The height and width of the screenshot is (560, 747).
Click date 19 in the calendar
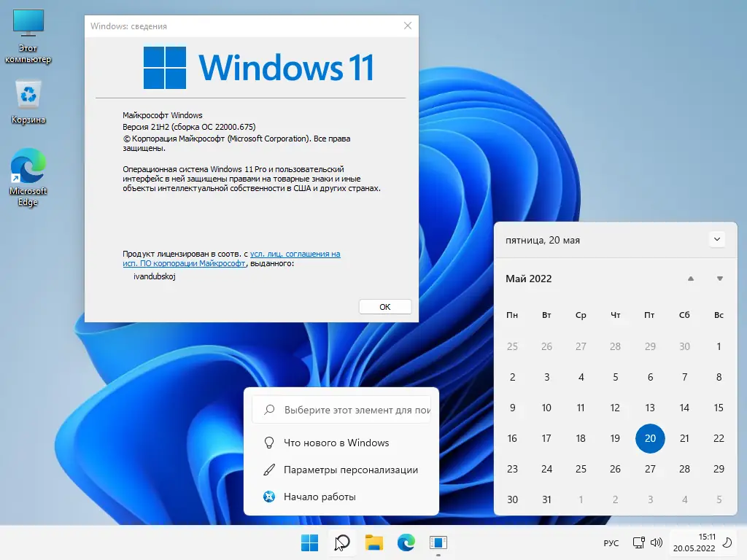click(615, 438)
